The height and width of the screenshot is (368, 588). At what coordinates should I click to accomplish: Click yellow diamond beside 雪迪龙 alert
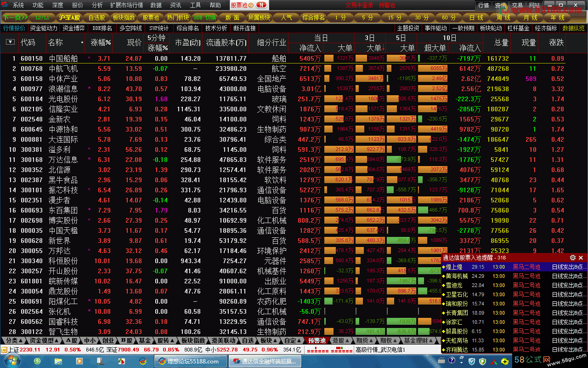coord(444,285)
